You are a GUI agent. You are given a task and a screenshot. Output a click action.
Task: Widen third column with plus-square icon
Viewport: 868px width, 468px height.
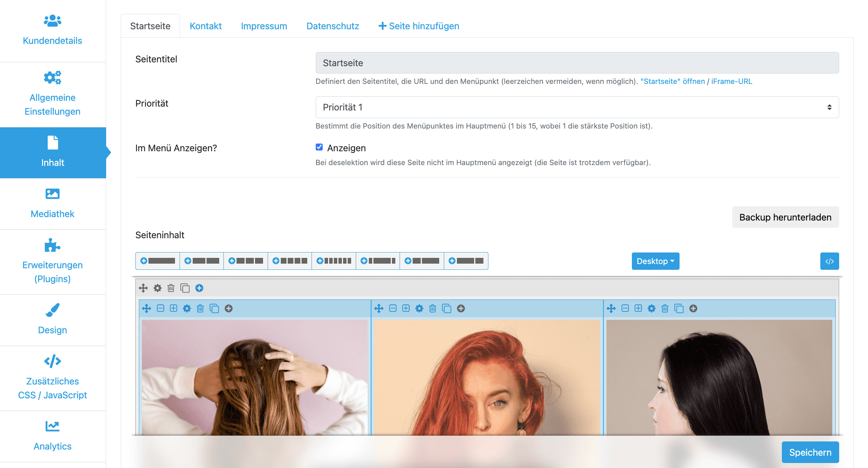(x=638, y=308)
